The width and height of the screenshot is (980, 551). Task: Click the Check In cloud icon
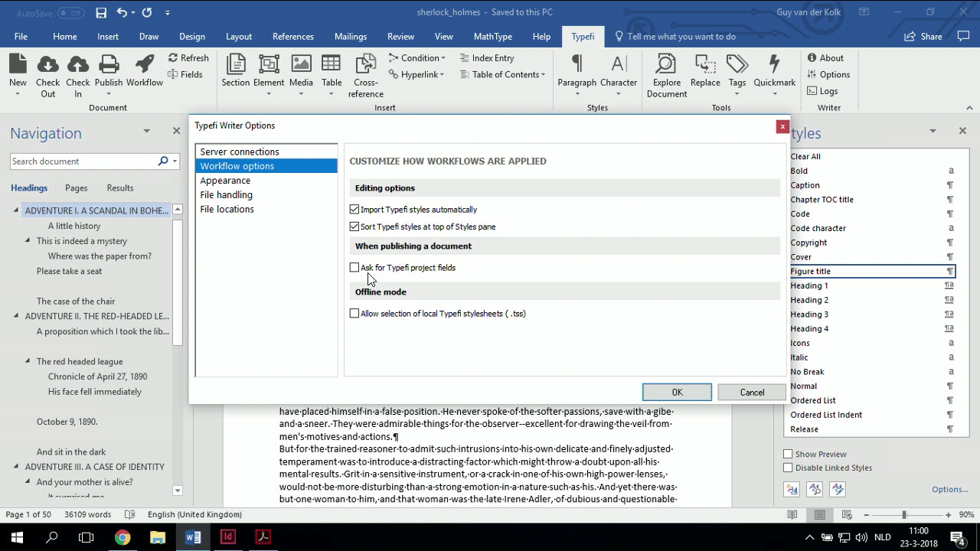click(77, 64)
